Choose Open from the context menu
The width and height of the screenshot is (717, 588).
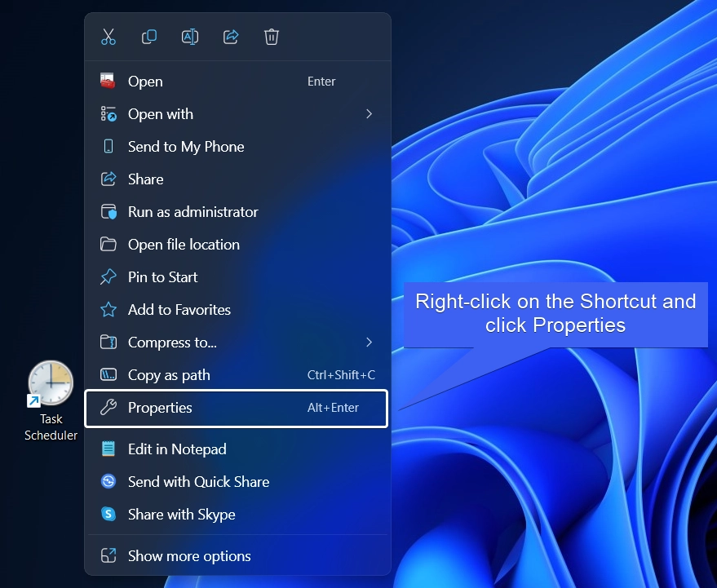pos(237,82)
